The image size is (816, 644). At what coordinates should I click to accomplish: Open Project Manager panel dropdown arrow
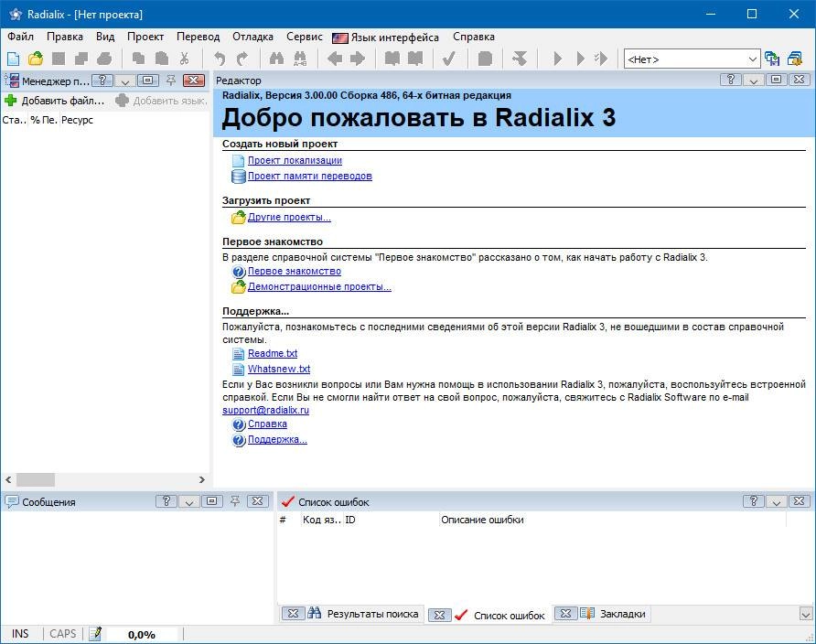point(125,80)
